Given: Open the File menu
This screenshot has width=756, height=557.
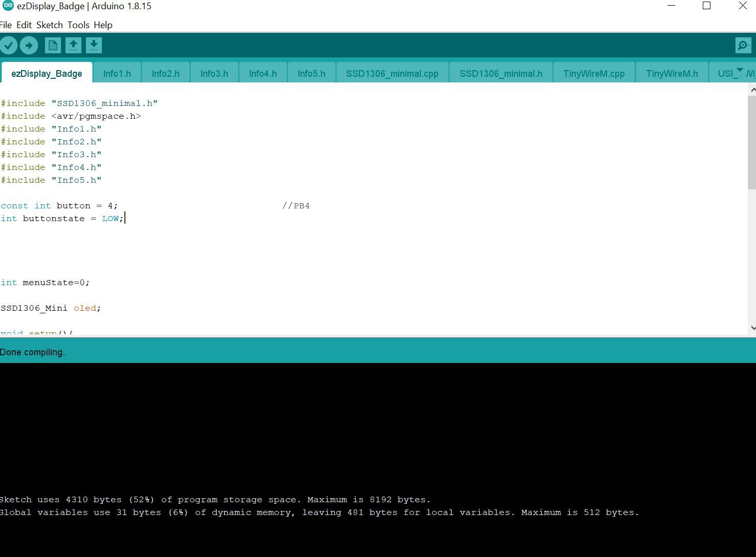Looking at the screenshot, I should [x=6, y=25].
